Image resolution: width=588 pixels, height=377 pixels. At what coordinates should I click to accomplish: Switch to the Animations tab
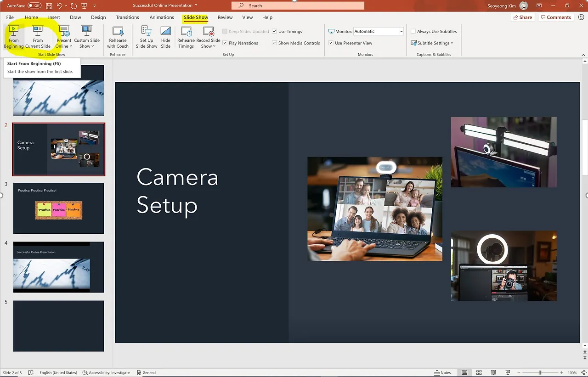162,17
